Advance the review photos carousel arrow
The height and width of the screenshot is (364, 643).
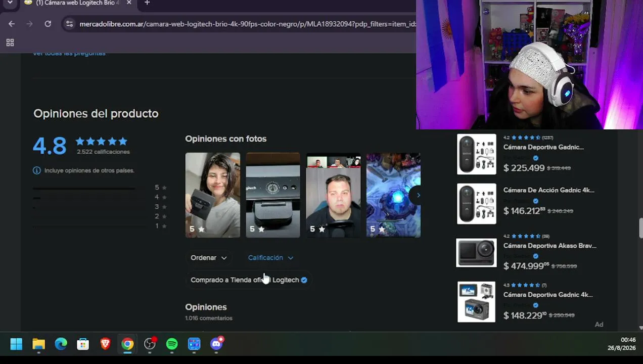point(418,195)
